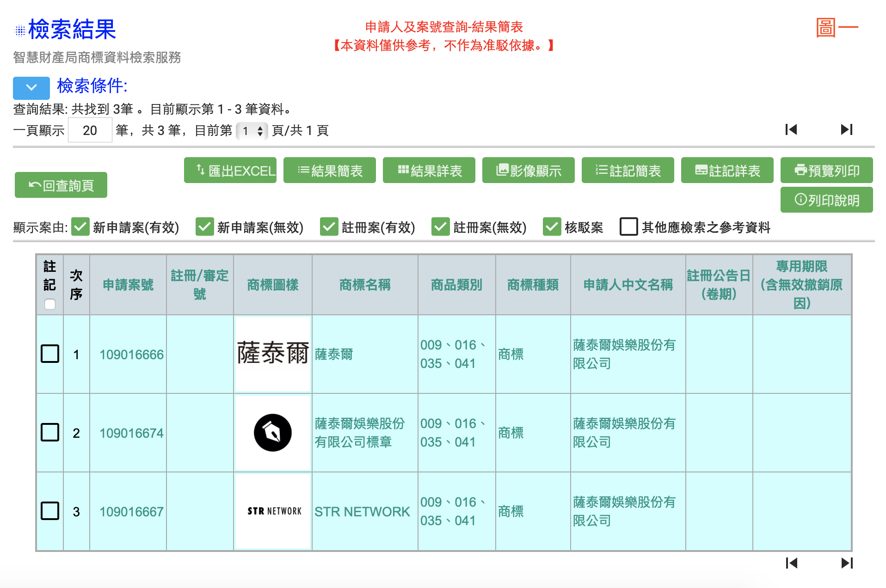The height and width of the screenshot is (588, 886).
Task: Open trademark name 薩泰爾 link
Action: tap(334, 355)
